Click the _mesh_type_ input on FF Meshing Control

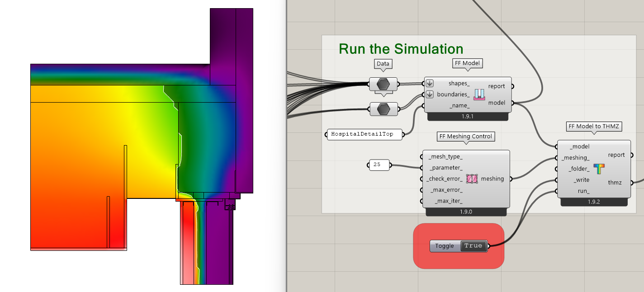click(445, 157)
